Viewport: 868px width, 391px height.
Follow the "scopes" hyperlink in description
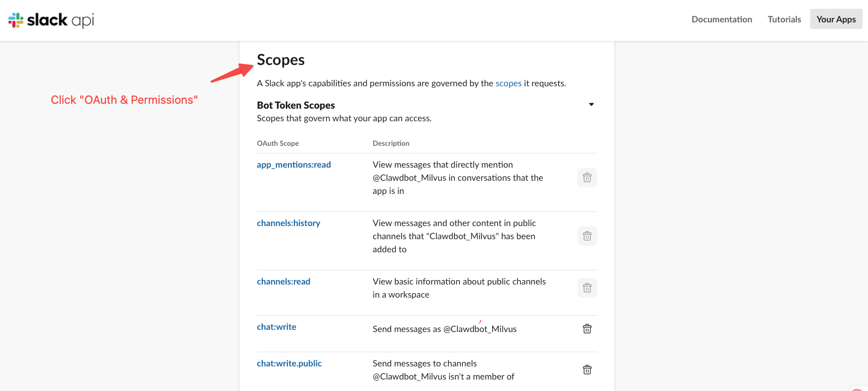pos(508,84)
